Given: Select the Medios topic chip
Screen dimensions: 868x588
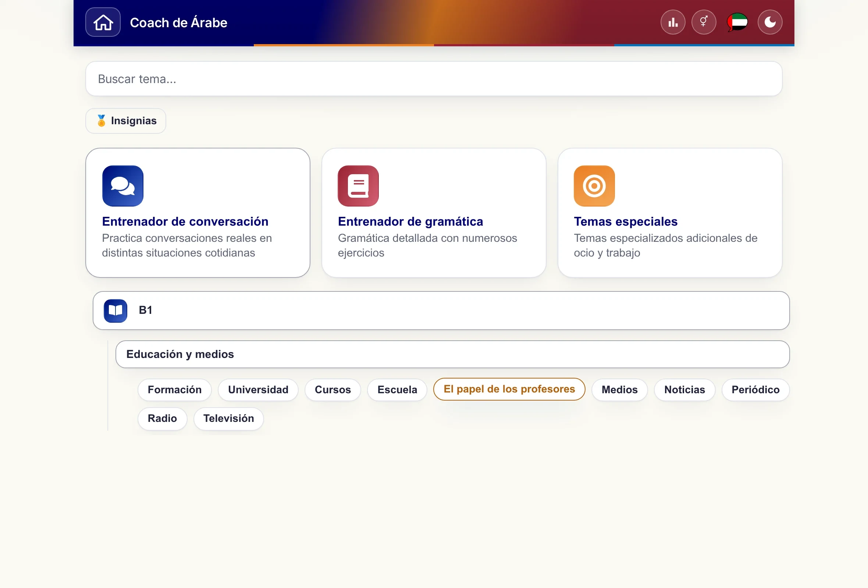Looking at the screenshot, I should pos(620,390).
